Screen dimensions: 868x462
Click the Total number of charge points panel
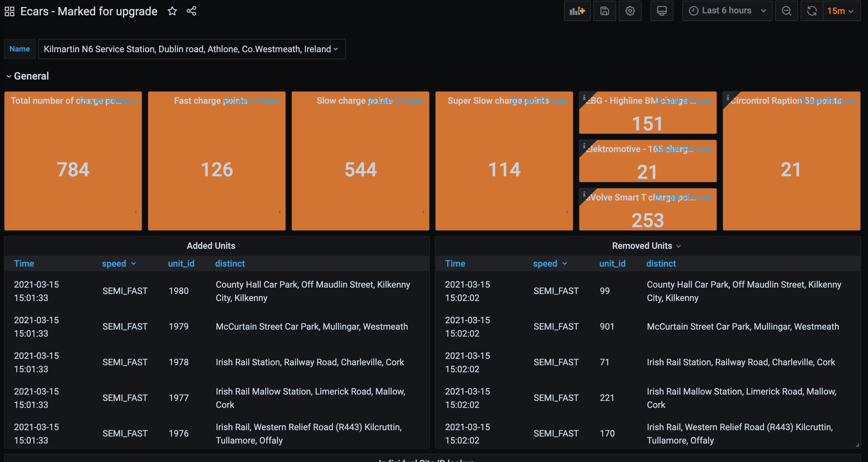[x=73, y=161]
